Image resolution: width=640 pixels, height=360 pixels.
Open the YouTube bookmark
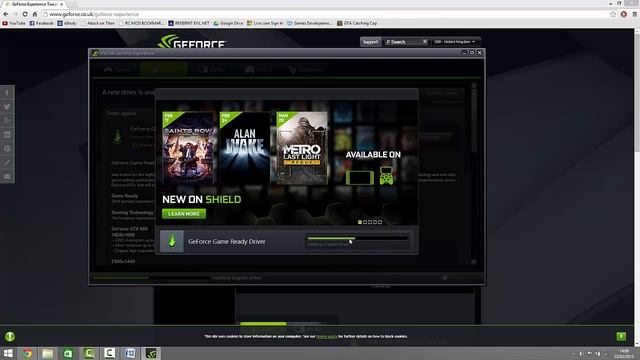tap(14, 23)
